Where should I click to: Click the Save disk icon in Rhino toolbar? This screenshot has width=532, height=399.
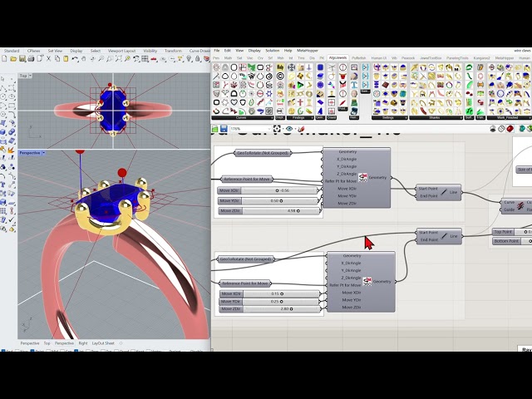[x=22, y=59]
